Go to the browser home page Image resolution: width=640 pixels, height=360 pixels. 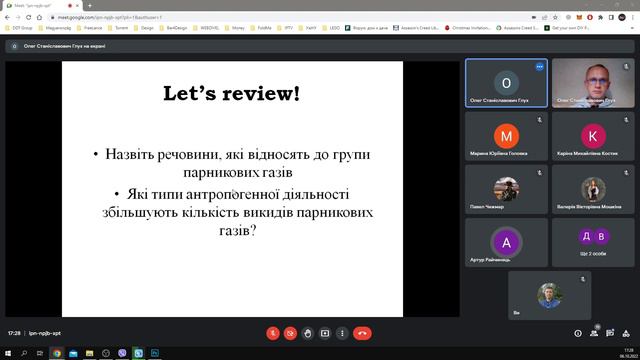tap(39, 18)
